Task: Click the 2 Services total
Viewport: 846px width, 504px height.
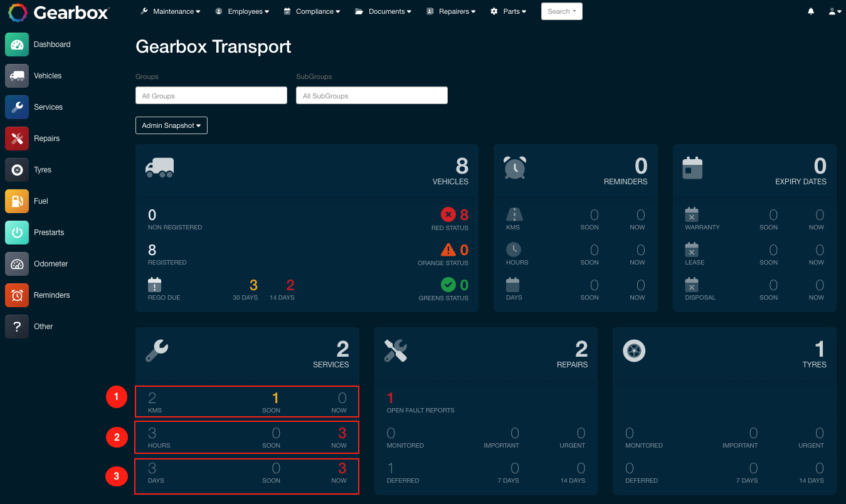Action: [x=342, y=349]
